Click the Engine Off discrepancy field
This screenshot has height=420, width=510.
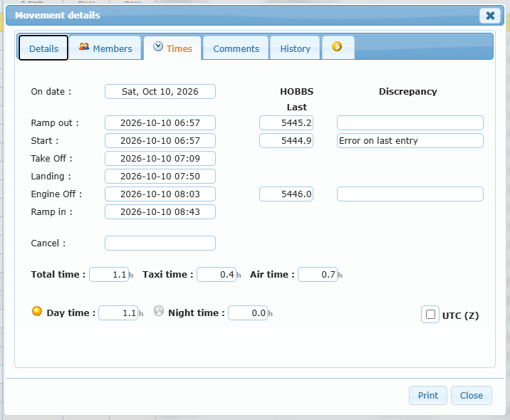coord(410,194)
